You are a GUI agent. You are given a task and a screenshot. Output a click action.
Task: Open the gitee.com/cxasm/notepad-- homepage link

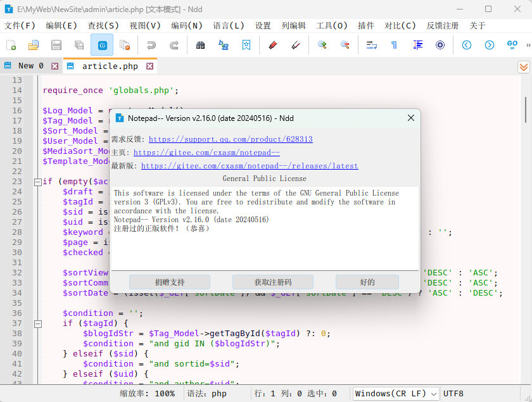[206, 153]
